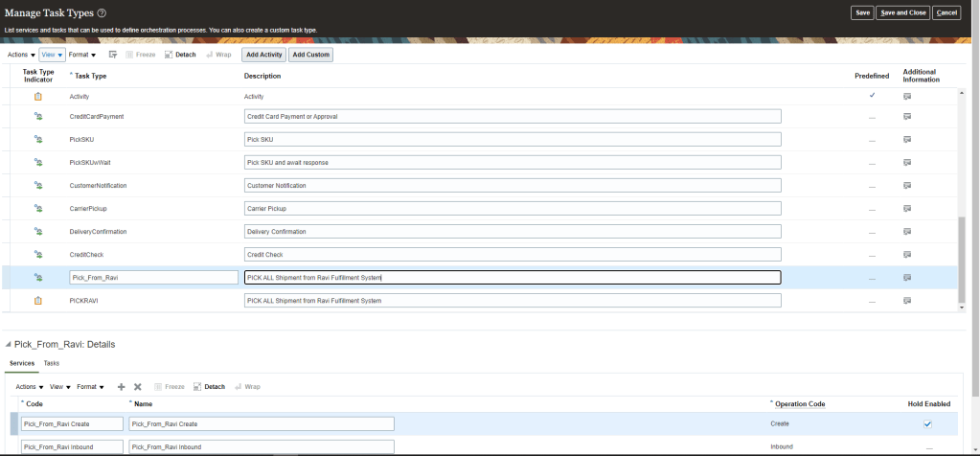Collapse the Pick_From_Ravi: Details section

[8, 344]
